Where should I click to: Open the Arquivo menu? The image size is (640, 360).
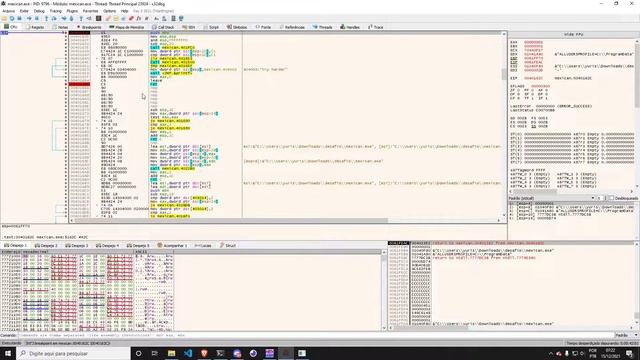[x=9, y=11]
